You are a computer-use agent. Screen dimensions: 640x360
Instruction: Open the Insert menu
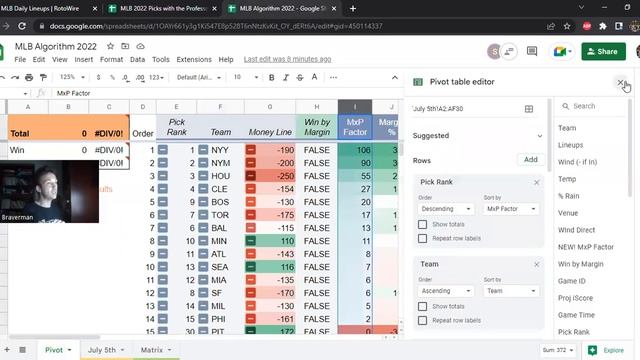84,60
